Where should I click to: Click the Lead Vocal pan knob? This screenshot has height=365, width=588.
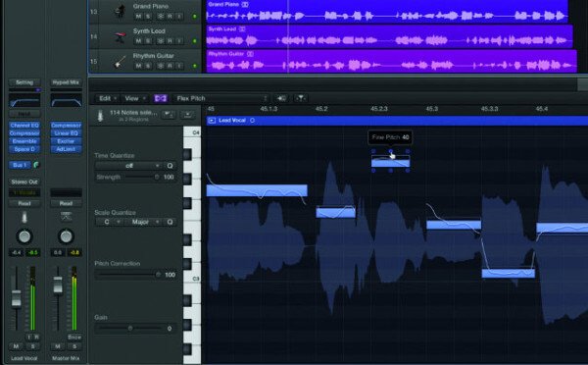click(24, 236)
